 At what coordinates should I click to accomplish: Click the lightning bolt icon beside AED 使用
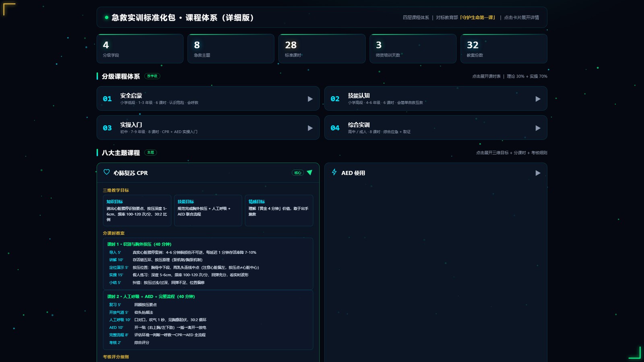click(334, 172)
